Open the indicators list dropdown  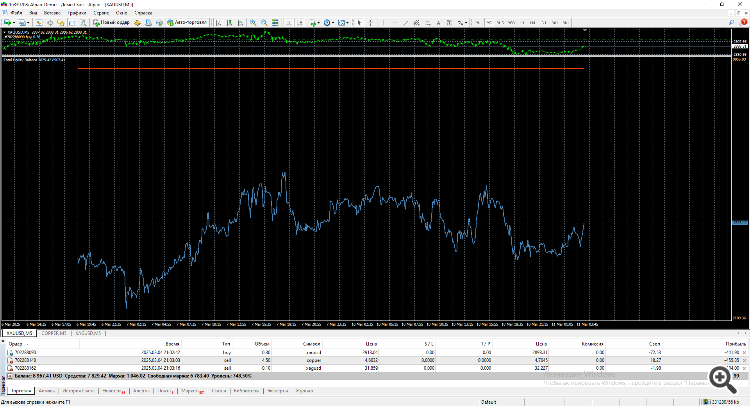(314, 22)
